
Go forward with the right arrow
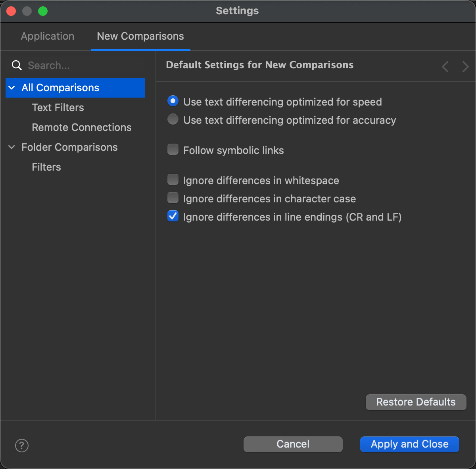pyautogui.click(x=465, y=66)
